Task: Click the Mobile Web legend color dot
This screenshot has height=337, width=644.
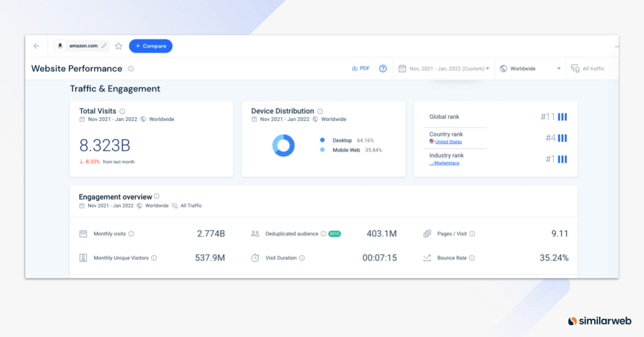Action: pyautogui.click(x=322, y=150)
